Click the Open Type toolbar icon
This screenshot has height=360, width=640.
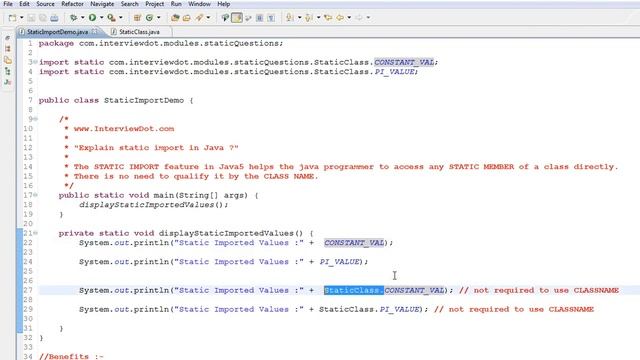click(175, 18)
